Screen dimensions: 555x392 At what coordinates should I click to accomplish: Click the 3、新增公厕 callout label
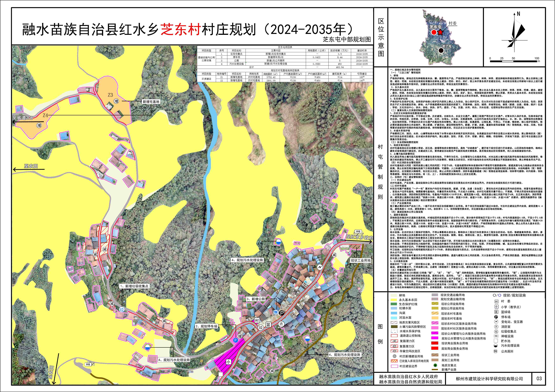tap(256, 299)
